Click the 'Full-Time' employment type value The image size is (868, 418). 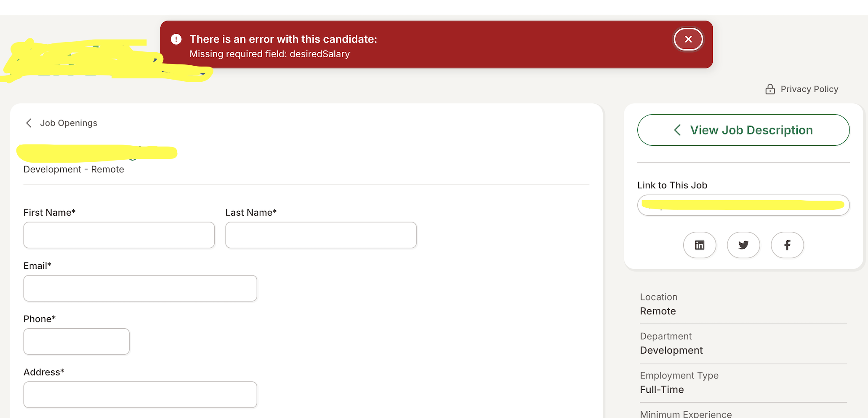[x=662, y=389]
